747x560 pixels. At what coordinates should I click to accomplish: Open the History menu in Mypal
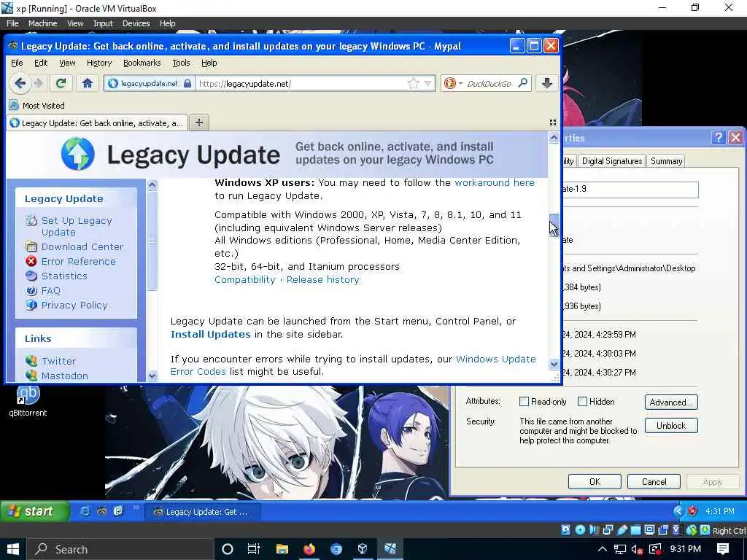(99, 63)
